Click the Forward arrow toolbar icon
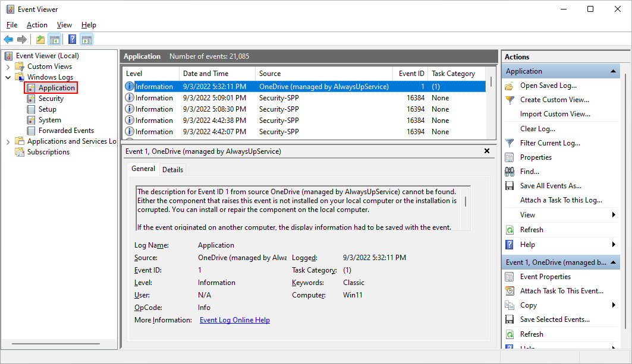The height and width of the screenshot is (364, 632). [22, 39]
